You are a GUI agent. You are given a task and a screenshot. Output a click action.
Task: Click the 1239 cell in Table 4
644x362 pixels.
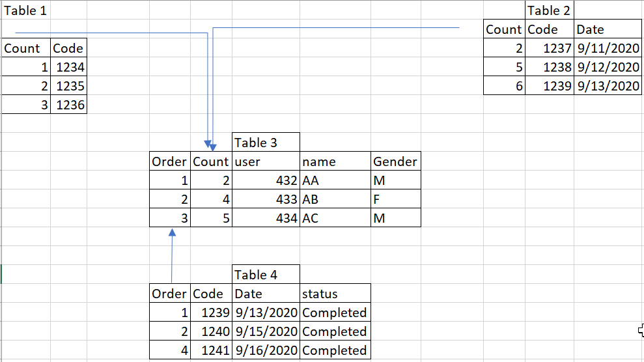(211, 313)
